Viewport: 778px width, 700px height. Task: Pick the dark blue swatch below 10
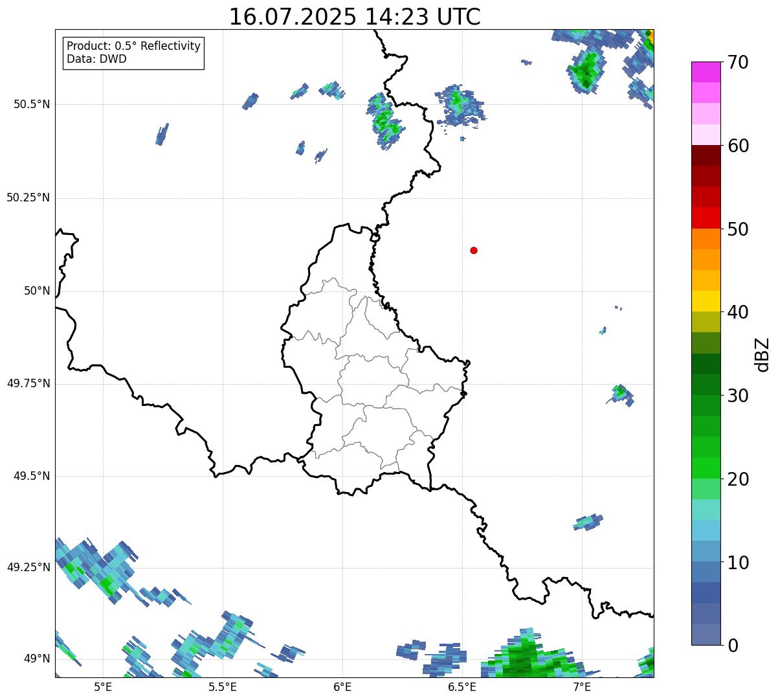(x=706, y=593)
